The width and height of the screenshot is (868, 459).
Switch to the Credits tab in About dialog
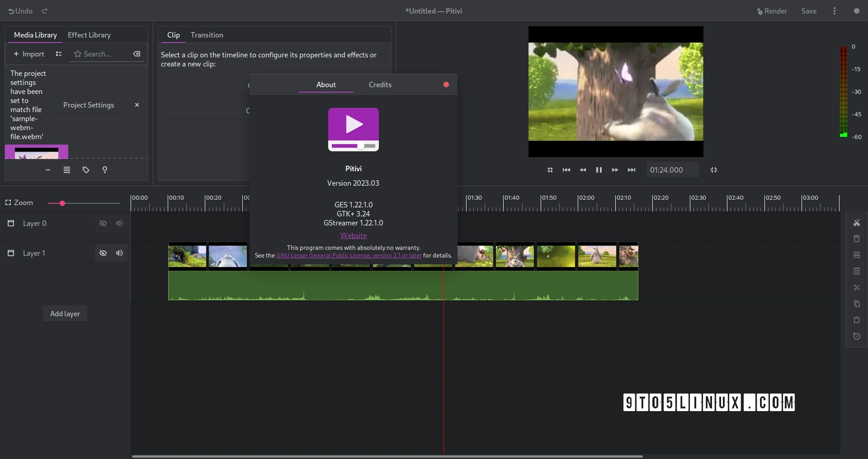(380, 84)
